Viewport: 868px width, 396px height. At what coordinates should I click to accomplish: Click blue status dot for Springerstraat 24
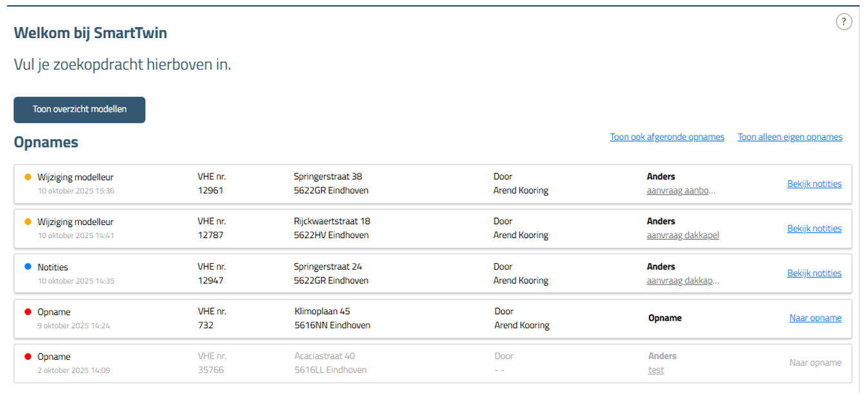[x=28, y=267]
